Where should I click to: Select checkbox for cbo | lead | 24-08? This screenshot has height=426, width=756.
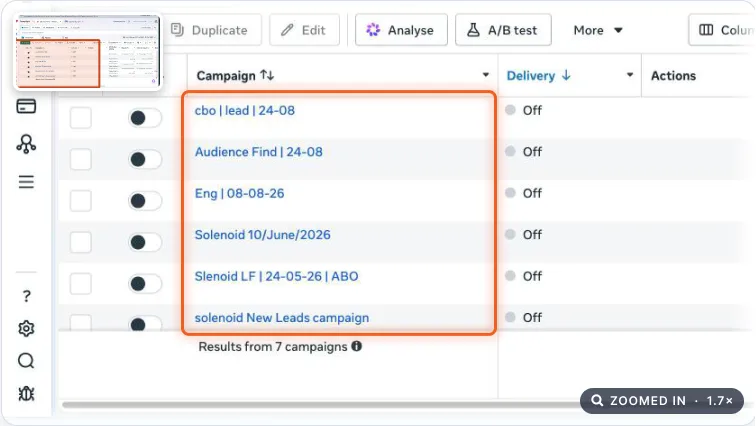click(81, 118)
